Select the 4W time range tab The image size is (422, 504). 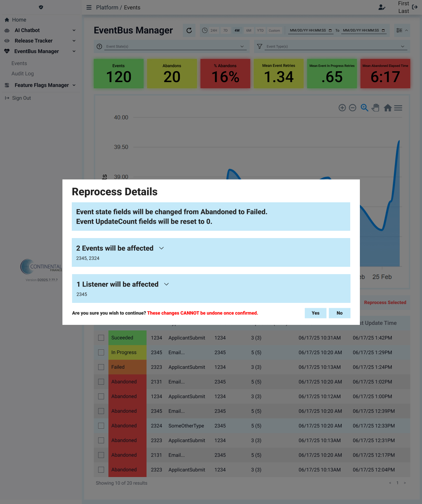click(237, 30)
